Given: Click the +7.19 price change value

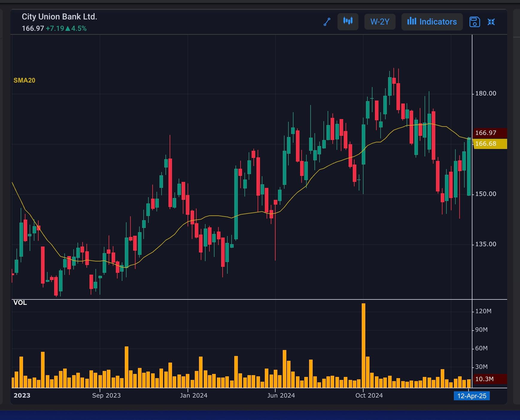Looking at the screenshot, I should (x=55, y=28).
